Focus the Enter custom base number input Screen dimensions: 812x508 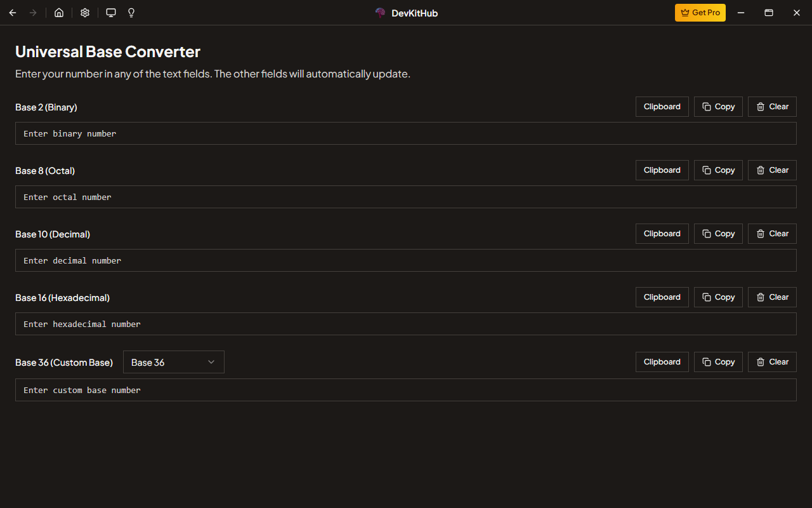(x=406, y=390)
